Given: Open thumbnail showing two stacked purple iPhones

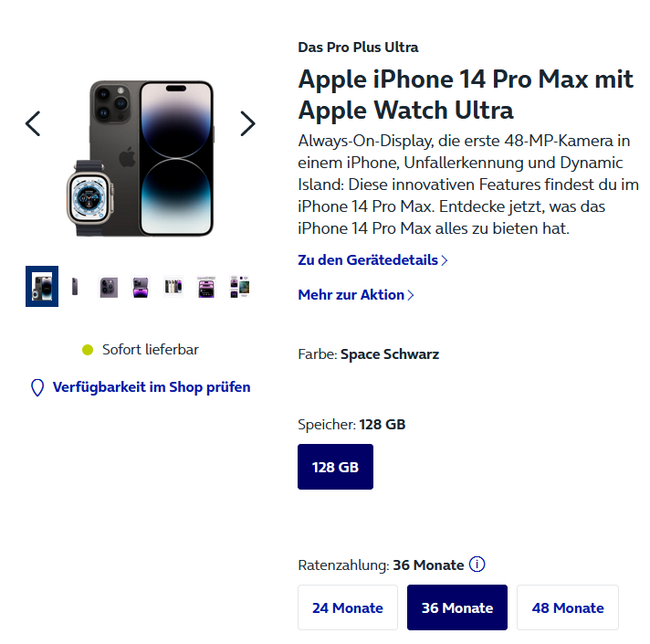Looking at the screenshot, I should 141,287.
